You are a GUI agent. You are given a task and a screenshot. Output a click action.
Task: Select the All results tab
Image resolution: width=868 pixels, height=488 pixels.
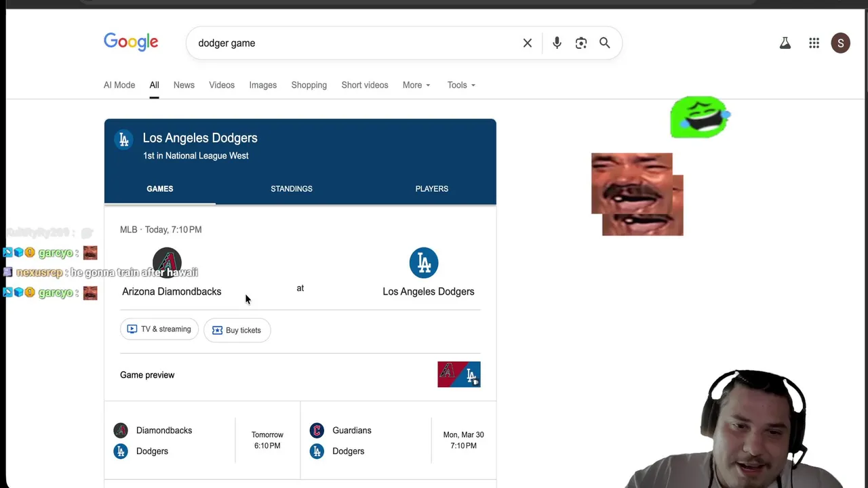(x=154, y=85)
